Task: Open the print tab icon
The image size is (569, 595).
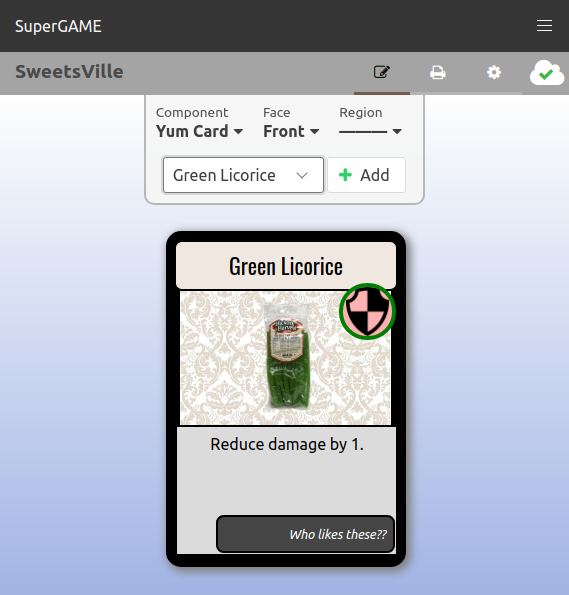Action: pos(438,72)
